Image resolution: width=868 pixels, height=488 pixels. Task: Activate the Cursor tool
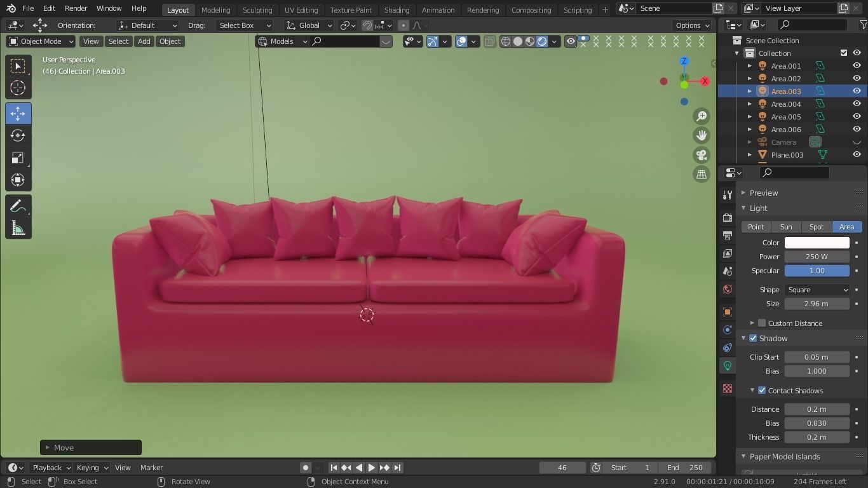point(18,88)
